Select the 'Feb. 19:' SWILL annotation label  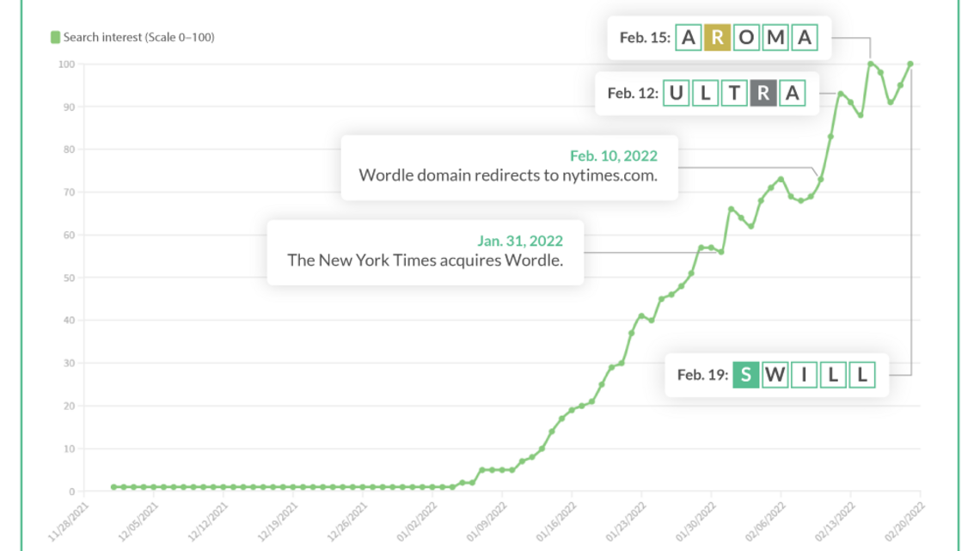click(x=702, y=375)
